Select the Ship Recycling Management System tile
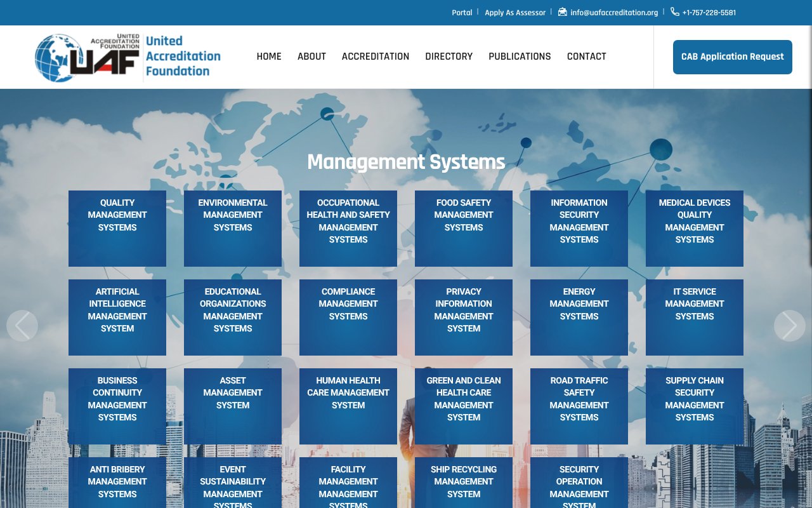 tap(463, 481)
